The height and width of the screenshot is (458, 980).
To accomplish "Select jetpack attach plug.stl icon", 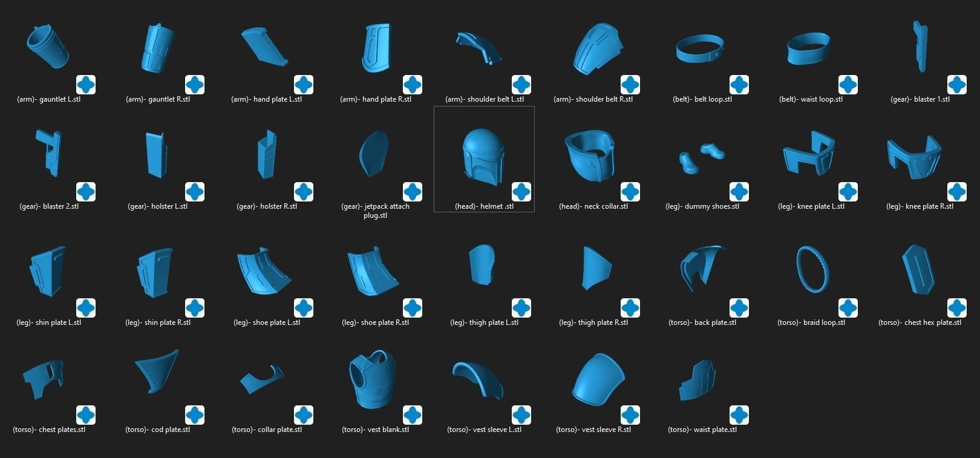I will point(373,154).
